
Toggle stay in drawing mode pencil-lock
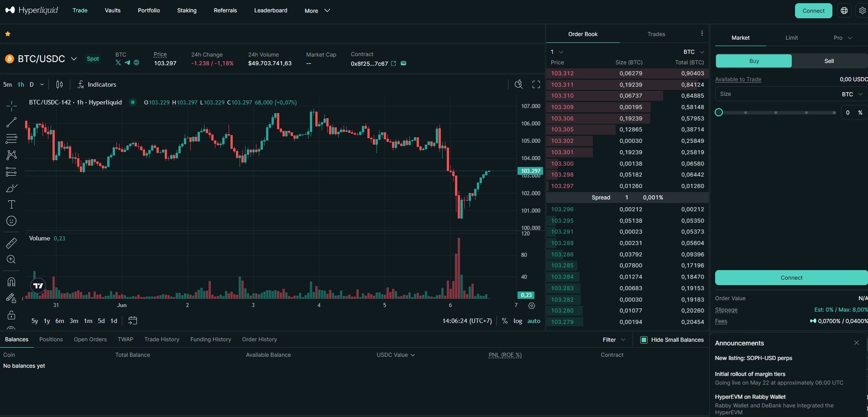(11, 298)
